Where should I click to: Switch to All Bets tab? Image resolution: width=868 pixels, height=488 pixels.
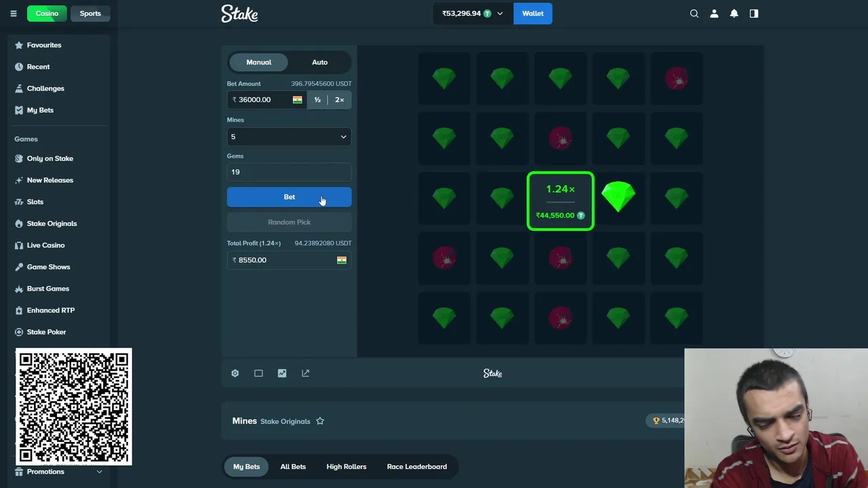(x=293, y=467)
